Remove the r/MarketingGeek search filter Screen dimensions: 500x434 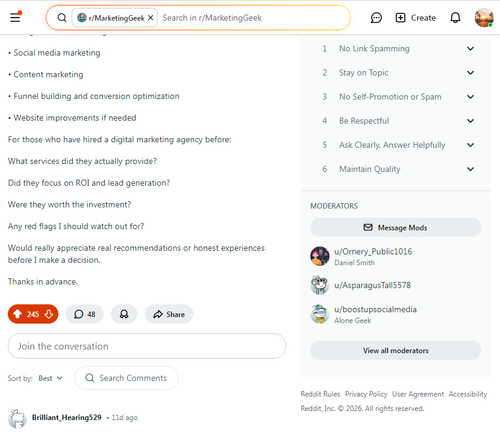(x=151, y=18)
